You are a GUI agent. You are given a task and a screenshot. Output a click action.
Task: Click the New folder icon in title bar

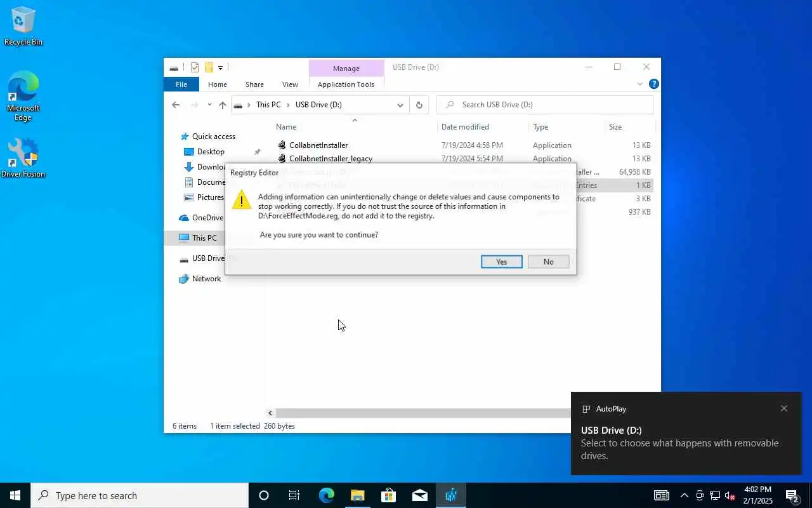(x=208, y=67)
